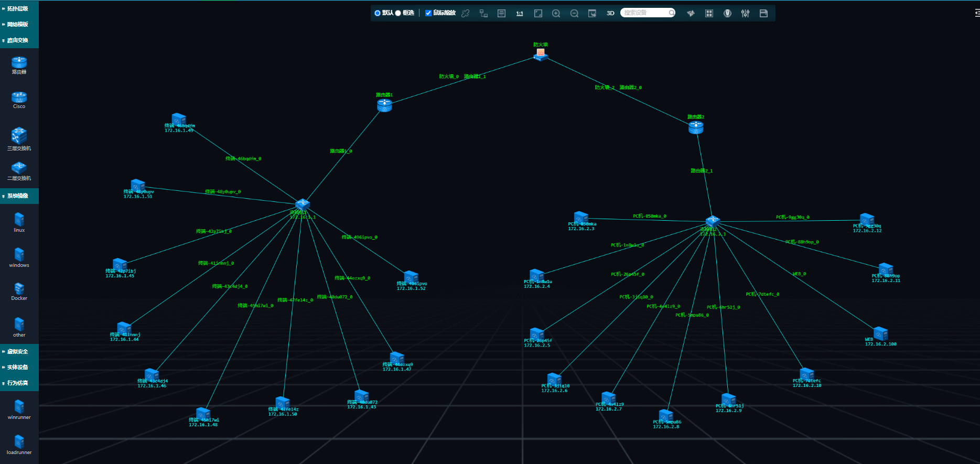
Task: Select the Docker image icon in sidebar
Action: click(19, 289)
